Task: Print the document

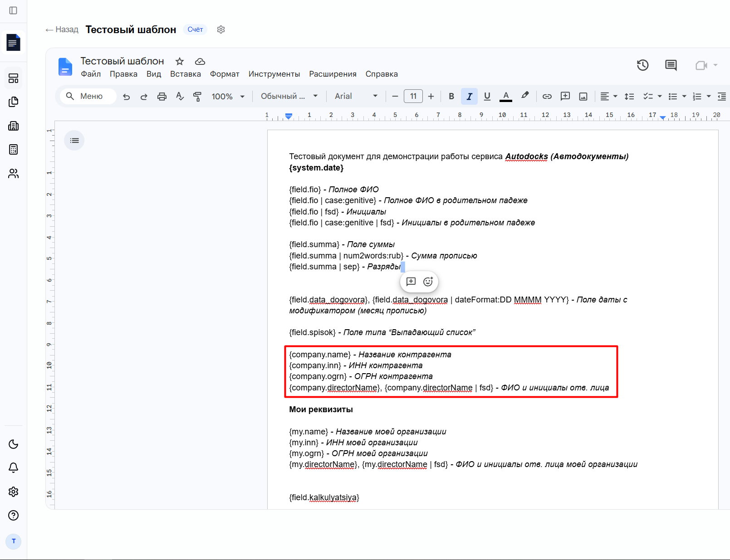Action: click(x=162, y=96)
